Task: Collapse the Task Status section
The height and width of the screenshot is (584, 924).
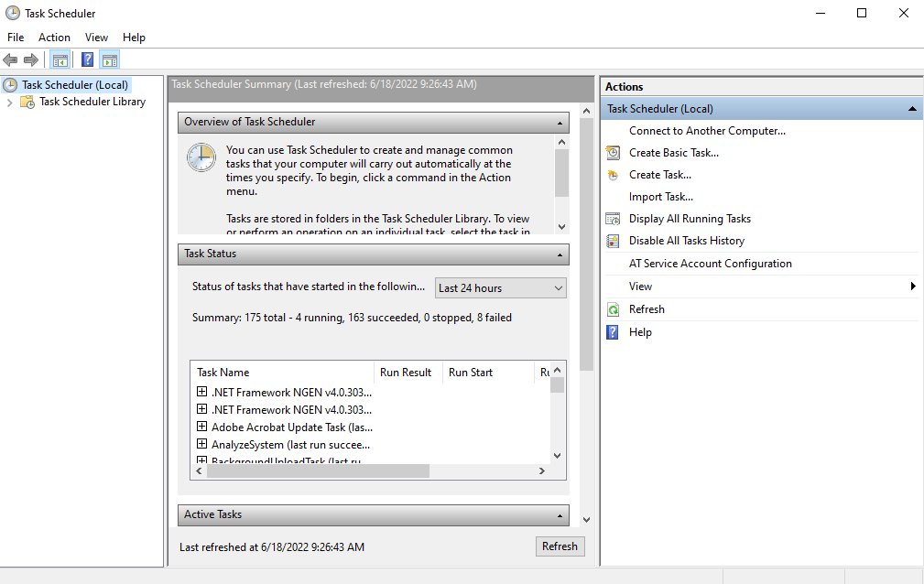Action: tap(560, 254)
